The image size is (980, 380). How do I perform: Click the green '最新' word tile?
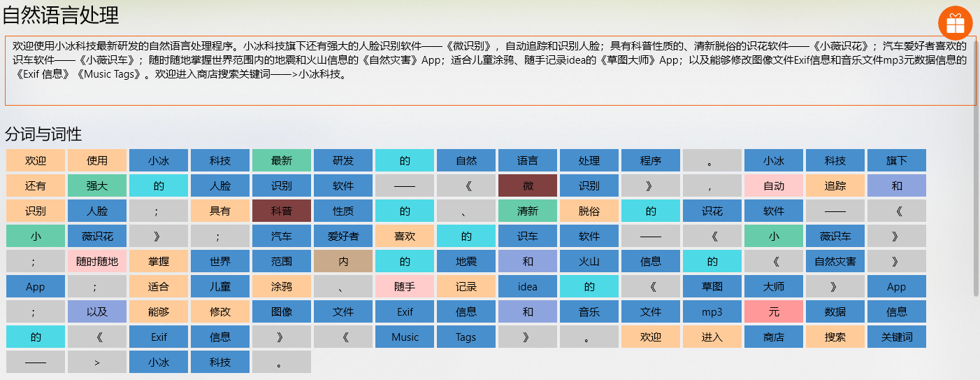coord(282,160)
